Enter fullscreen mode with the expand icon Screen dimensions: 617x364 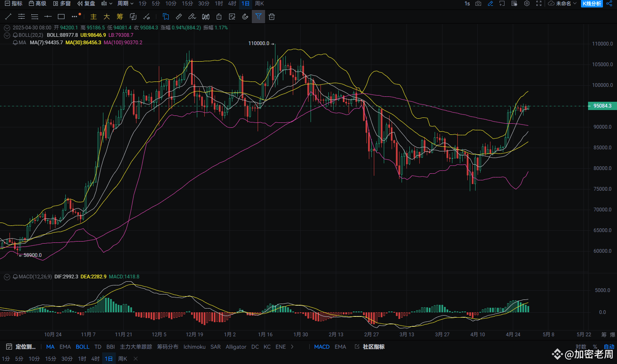coord(538,4)
